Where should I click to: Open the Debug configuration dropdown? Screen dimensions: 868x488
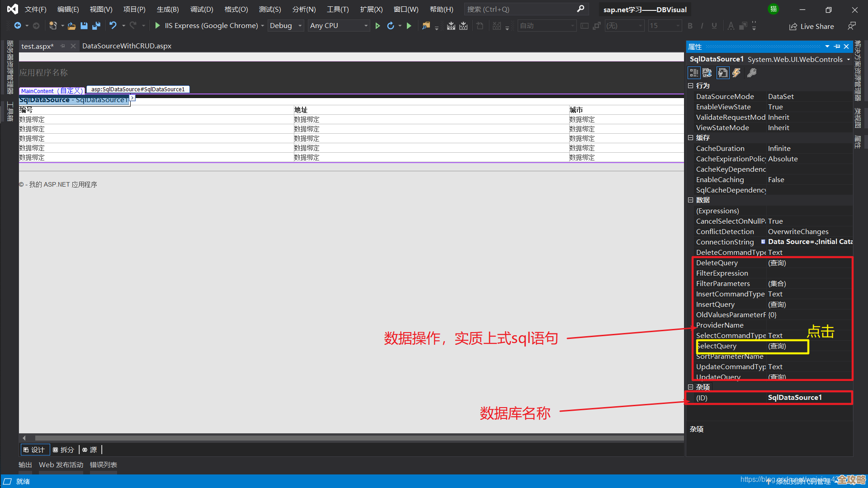point(286,26)
